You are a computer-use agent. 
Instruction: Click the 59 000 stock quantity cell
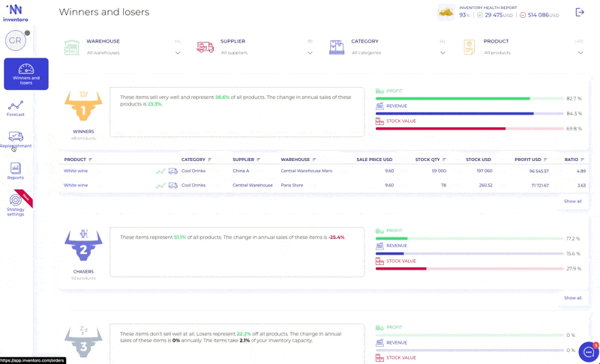tap(439, 171)
